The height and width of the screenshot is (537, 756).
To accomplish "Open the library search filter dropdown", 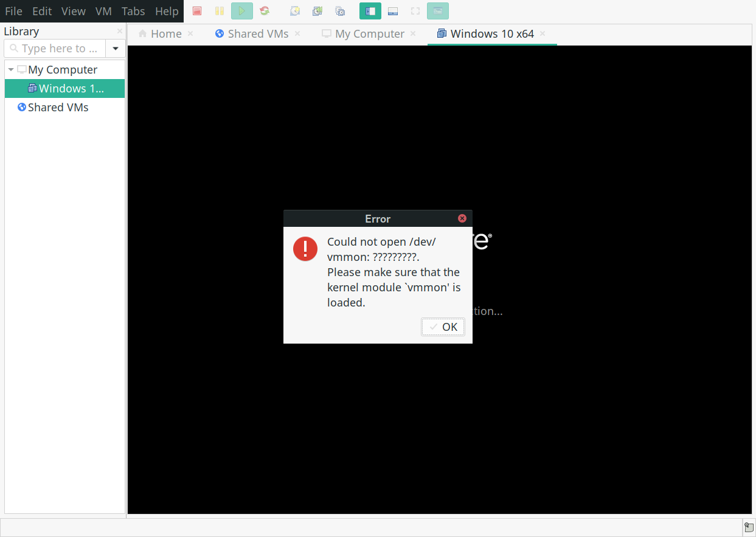I will pos(115,48).
